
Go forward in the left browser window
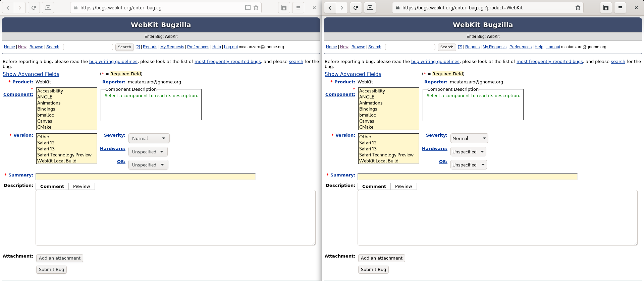pyautogui.click(x=20, y=8)
